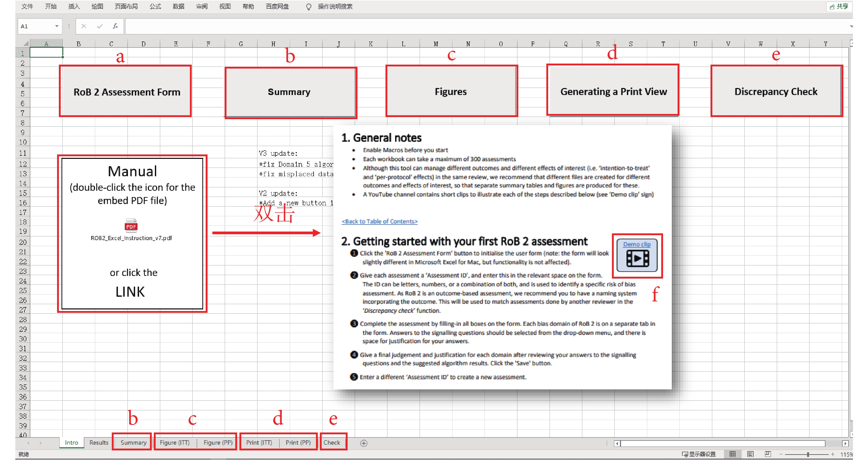Click the lightbulb tell-me icon
868x460 pixels.
tap(308, 7)
